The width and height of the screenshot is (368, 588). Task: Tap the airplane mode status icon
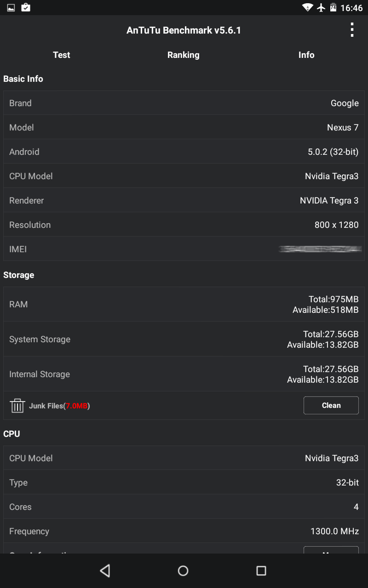point(321,8)
